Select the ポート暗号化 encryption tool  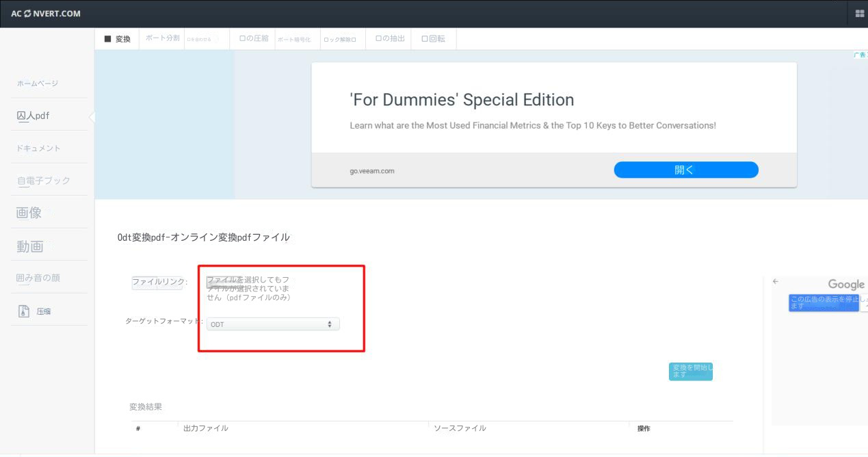pos(295,39)
